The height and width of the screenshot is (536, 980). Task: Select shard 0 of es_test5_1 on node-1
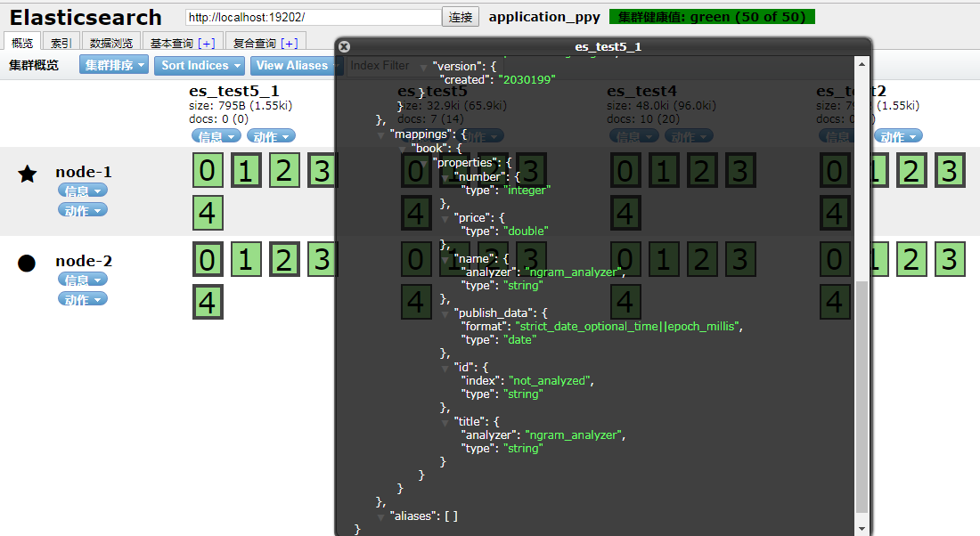208,170
